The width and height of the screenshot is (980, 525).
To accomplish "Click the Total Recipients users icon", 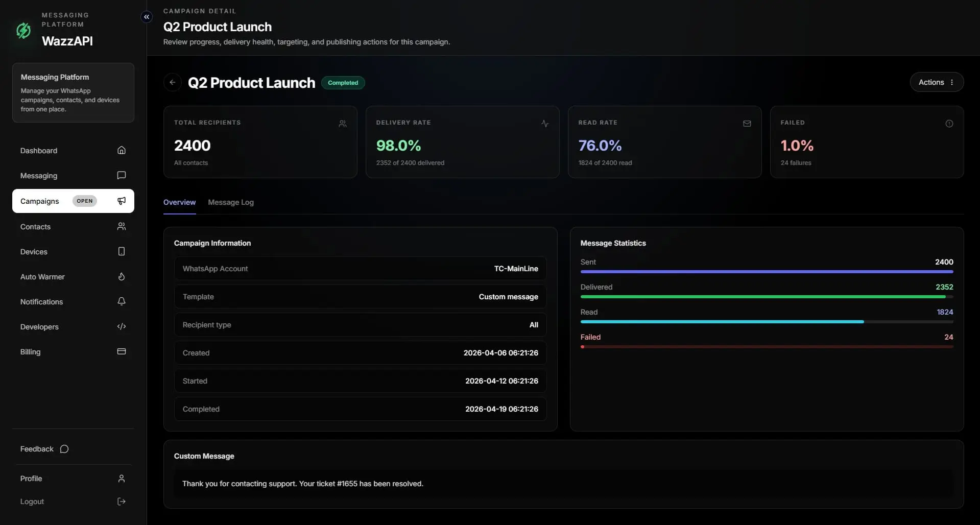I will click(343, 124).
